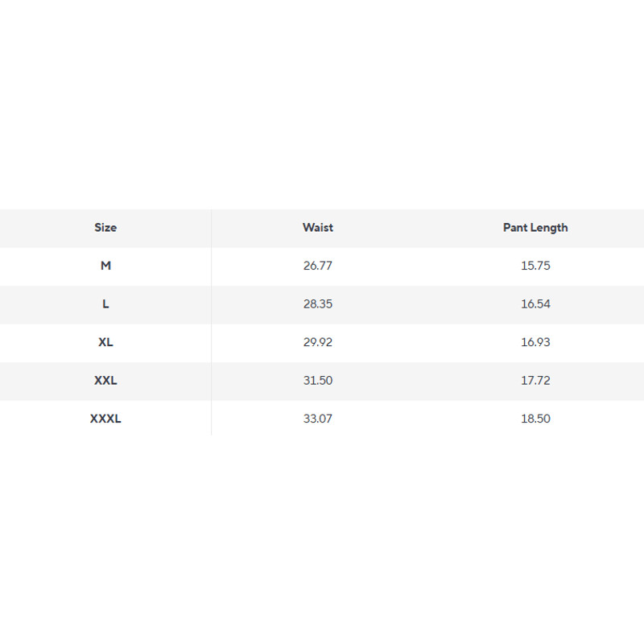Click pant length value 15.75
The height and width of the screenshot is (644, 644).
pos(535,266)
